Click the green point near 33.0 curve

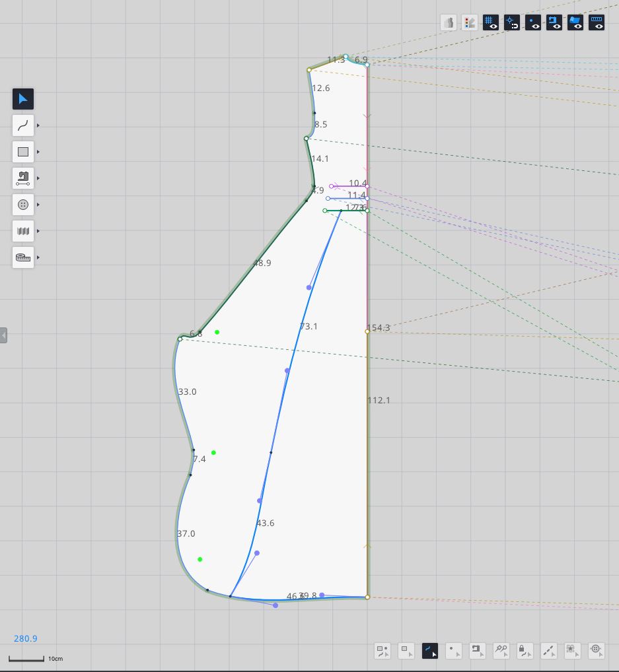tap(213, 453)
